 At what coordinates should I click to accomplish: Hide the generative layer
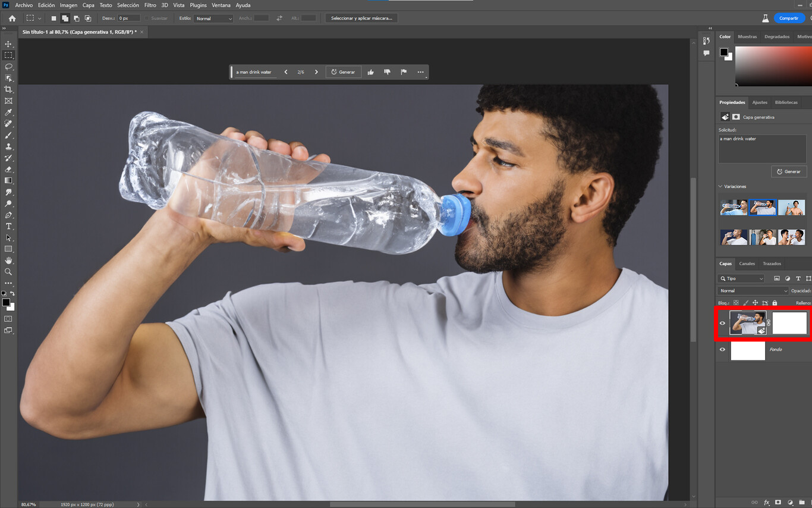pos(722,323)
